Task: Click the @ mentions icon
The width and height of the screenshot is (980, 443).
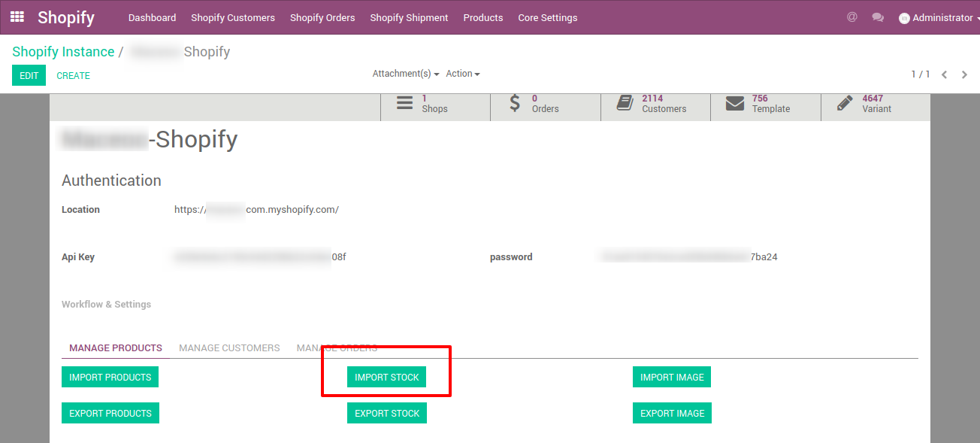Action: (x=851, y=17)
